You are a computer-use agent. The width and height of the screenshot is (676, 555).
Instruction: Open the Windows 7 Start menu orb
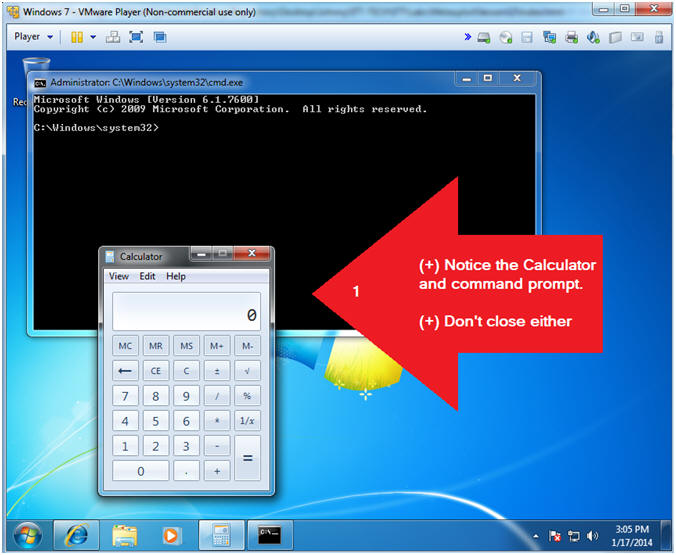tap(28, 535)
